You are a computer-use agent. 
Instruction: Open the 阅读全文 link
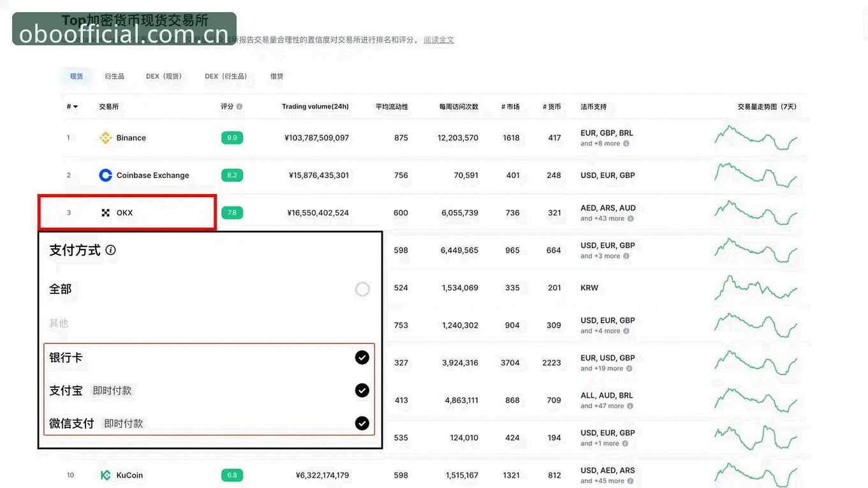pyautogui.click(x=439, y=40)
